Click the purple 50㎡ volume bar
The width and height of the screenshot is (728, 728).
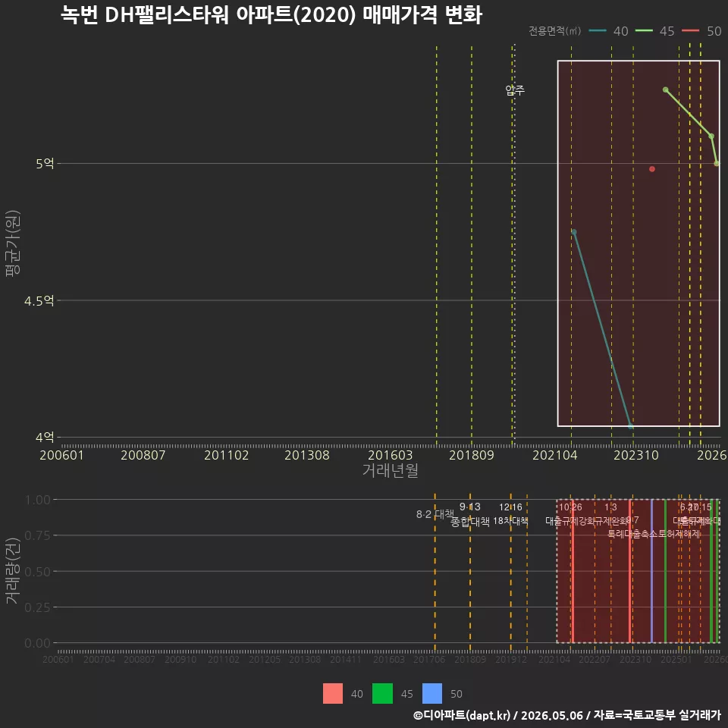(x=652, y=571)
